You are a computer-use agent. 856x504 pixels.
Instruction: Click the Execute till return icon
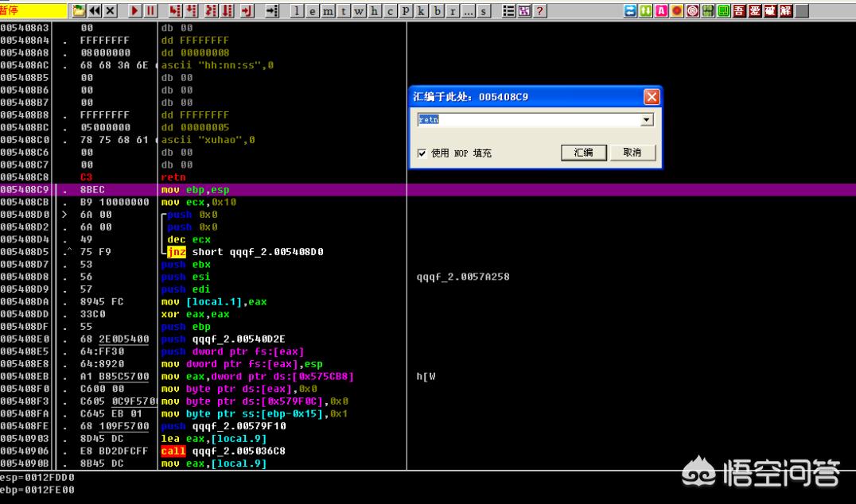[x=247, y=10]
